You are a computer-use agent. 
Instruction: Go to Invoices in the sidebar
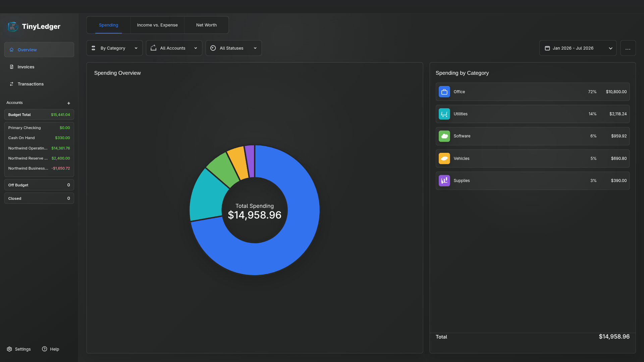tap(39, 67)
